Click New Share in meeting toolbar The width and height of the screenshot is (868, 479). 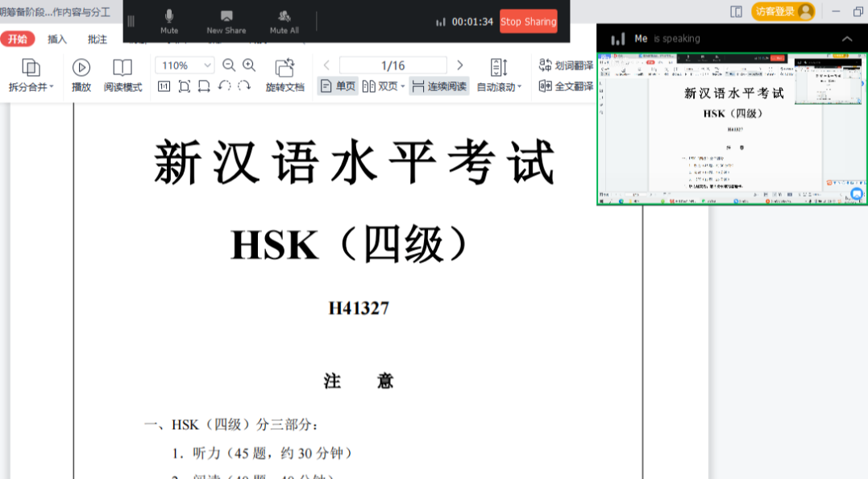[226, 21]
